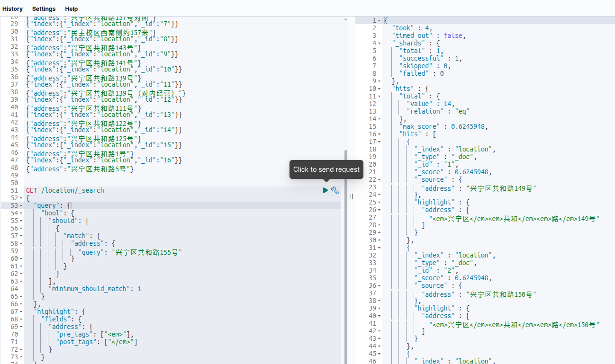
Task: Send the request with the play icon
Action: point(326,190)
